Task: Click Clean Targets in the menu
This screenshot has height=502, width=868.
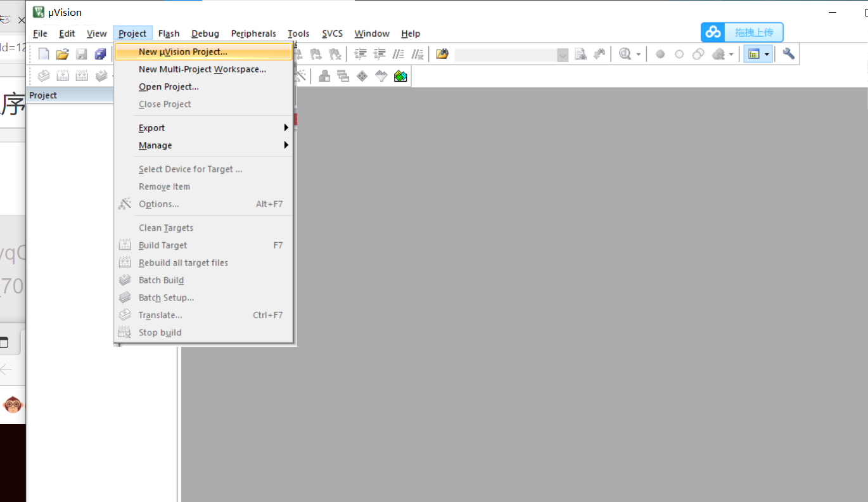Action: click(203, 228)
